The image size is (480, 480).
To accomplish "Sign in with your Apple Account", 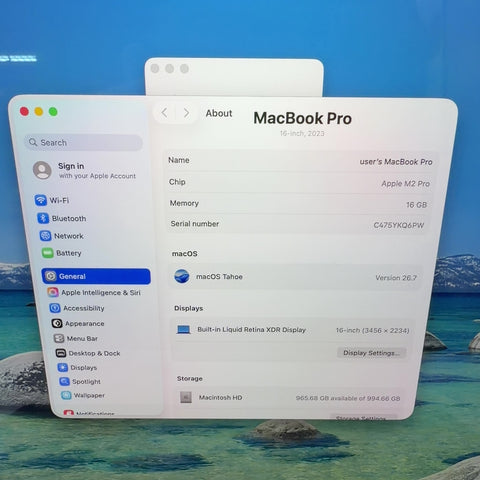I will pyautogui.click(x=85, y=170).
